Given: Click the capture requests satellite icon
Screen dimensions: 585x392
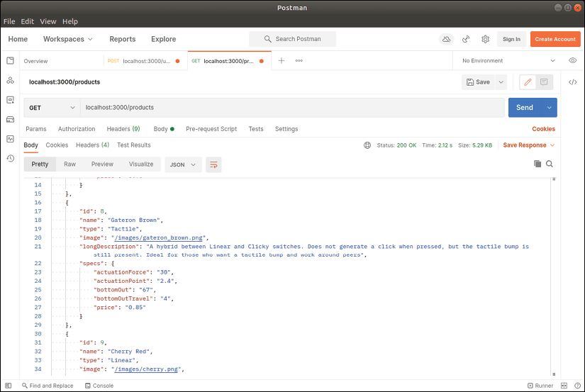Looking at the screenshot, I should click(x=466, y=39).
